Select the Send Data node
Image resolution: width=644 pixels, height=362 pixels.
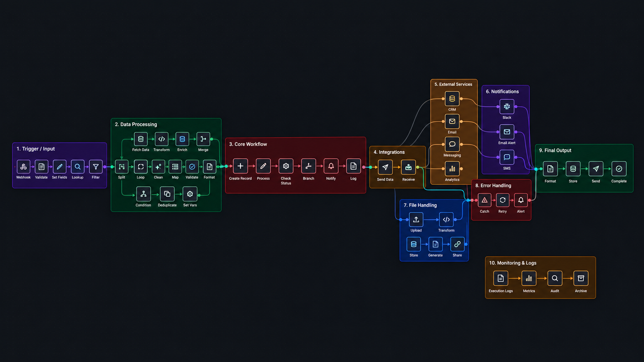coord(385,167)
